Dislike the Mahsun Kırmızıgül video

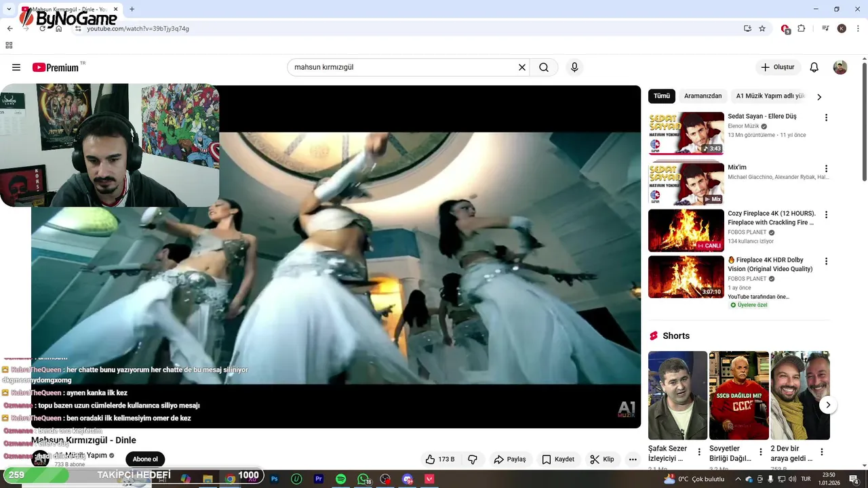coord(473,459)
